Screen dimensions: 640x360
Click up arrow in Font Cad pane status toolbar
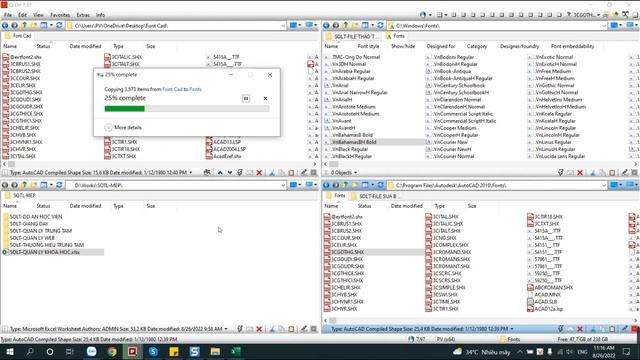[220, 173]
